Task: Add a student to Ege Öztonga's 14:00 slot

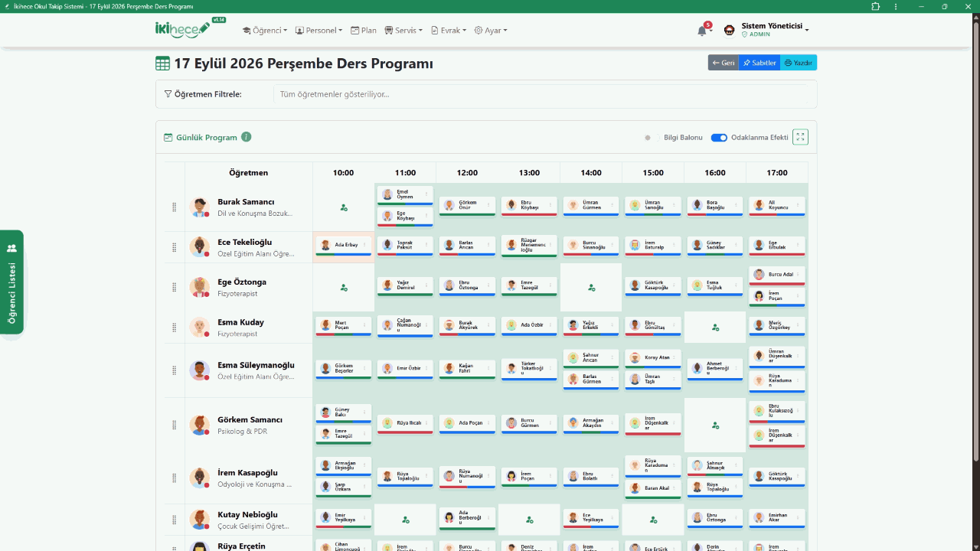Action: pos(591,288)
